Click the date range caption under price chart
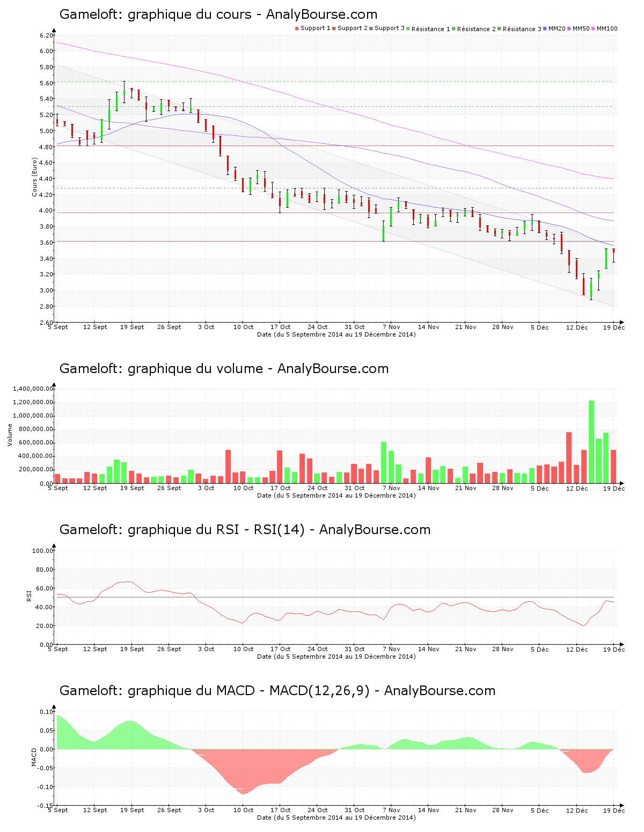The height and width of the screenshot is (832, 644). pyautogui.click(x=336, y=334)
